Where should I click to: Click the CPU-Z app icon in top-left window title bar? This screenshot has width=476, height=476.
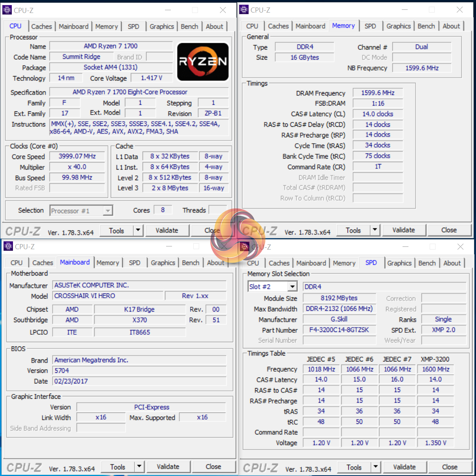[7, 10]
